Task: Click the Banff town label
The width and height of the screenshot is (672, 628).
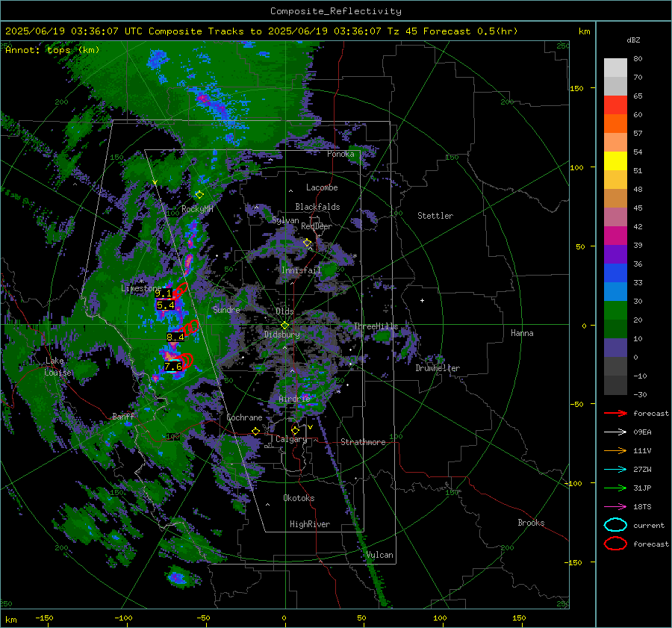Action: pos(123,416)
